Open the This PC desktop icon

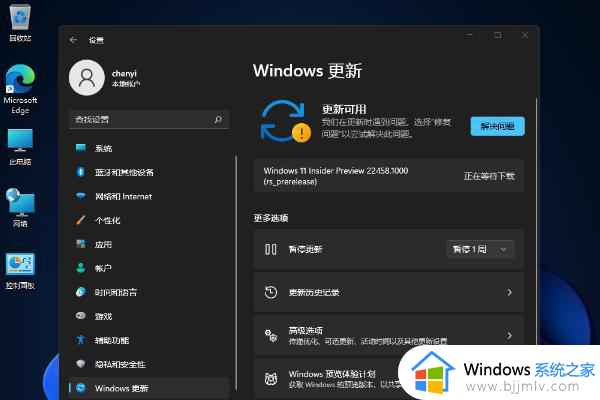click(x=20, y=147)
